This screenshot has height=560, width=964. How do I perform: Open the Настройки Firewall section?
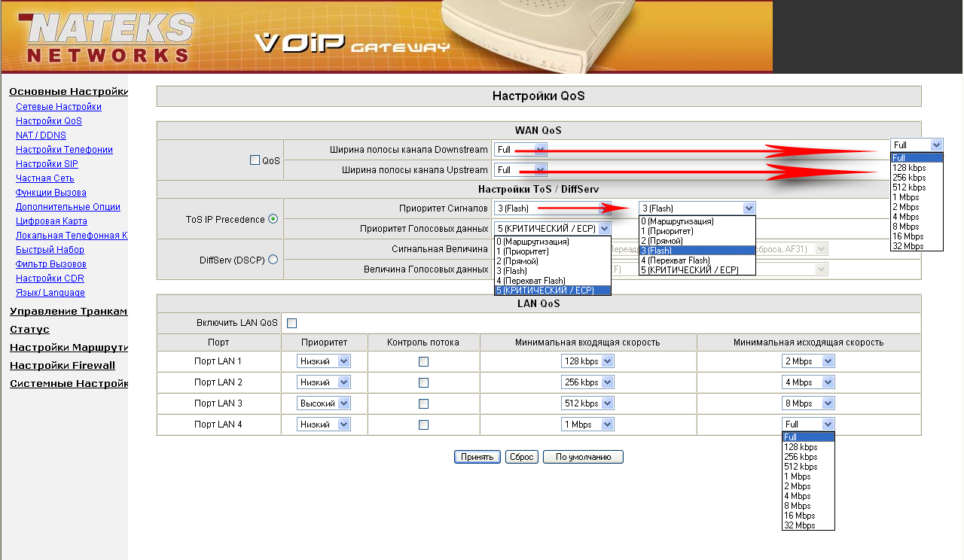[63, 366]
